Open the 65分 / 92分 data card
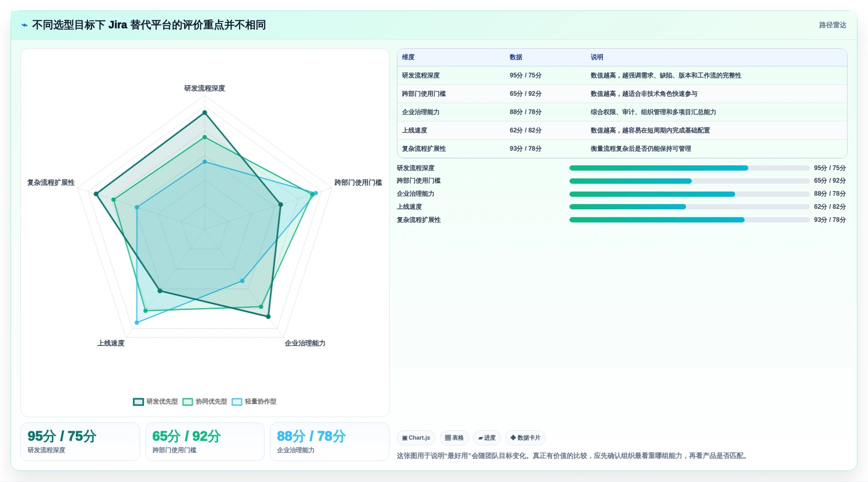The image size is (868, 482). point(205,442)
